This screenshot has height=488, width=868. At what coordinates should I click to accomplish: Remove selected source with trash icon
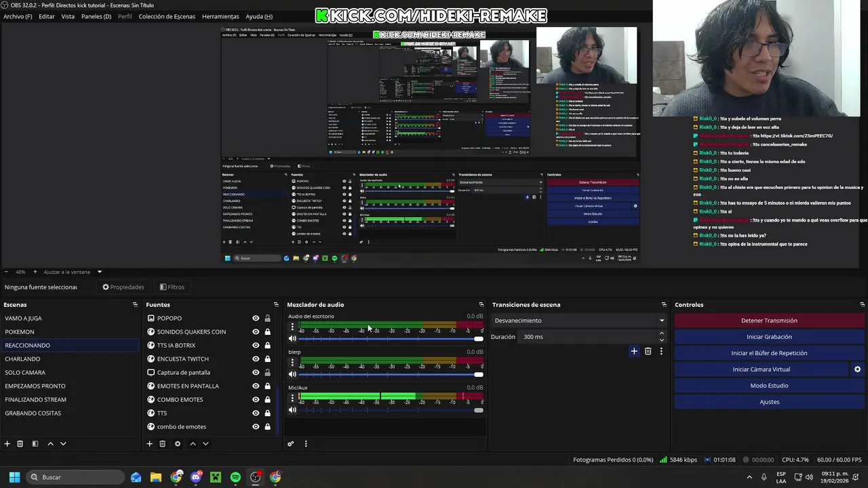point(162,444)
